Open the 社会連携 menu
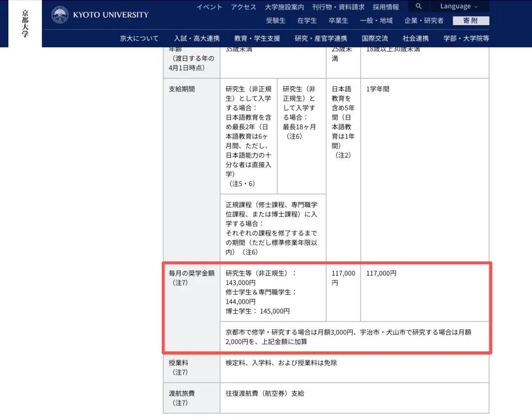Image resolution: width=532 pixels, height=418 pixels. 416,38
